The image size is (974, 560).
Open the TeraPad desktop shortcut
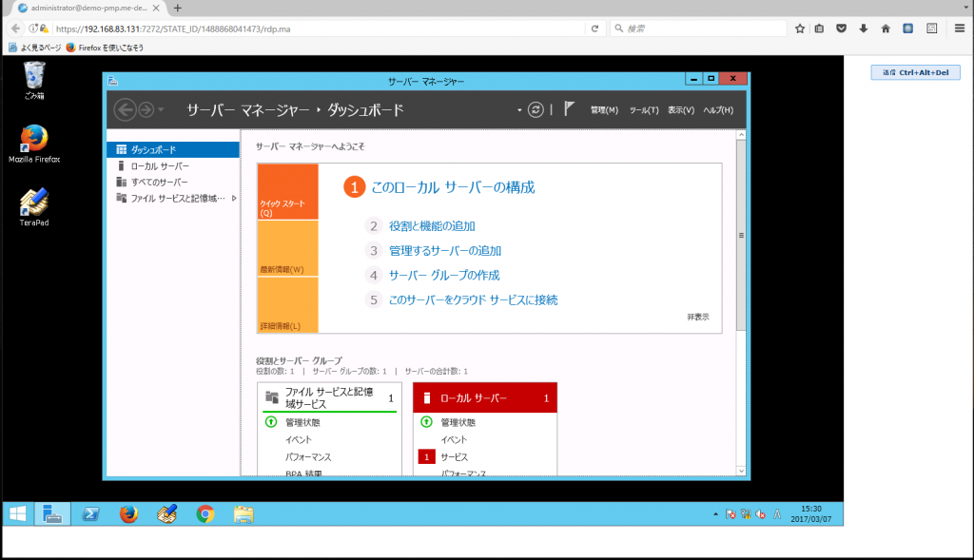coord(34,206)
